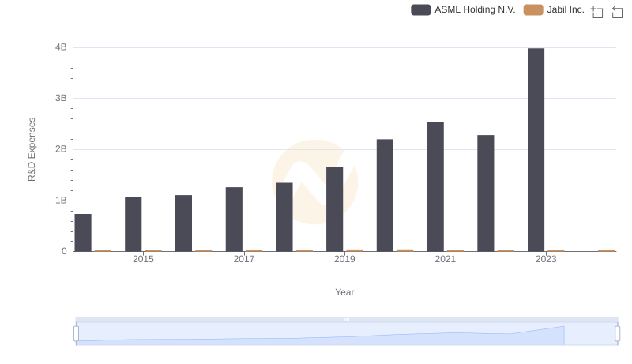Click the ASML bar for 2021
The image size is (632, 364).
435,186
